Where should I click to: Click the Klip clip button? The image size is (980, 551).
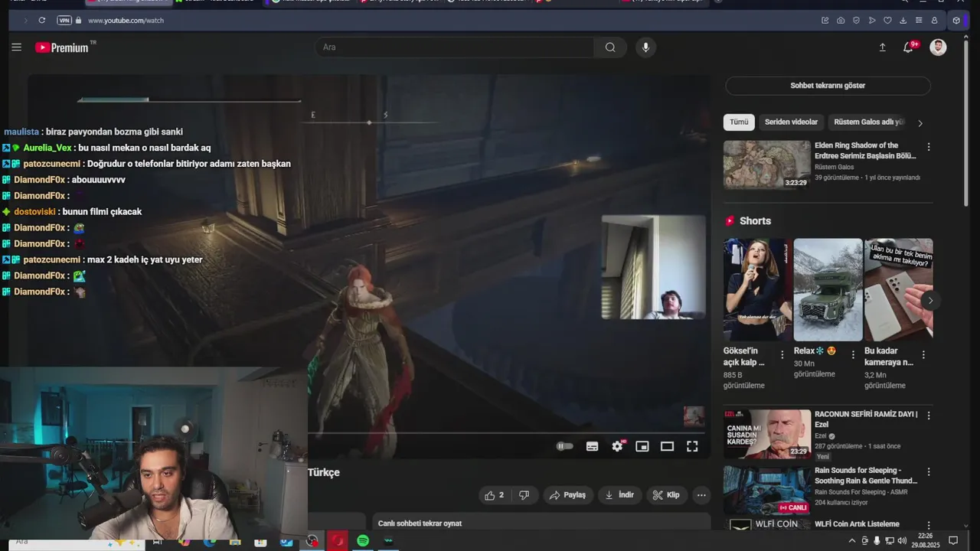(x=666, y=495)
